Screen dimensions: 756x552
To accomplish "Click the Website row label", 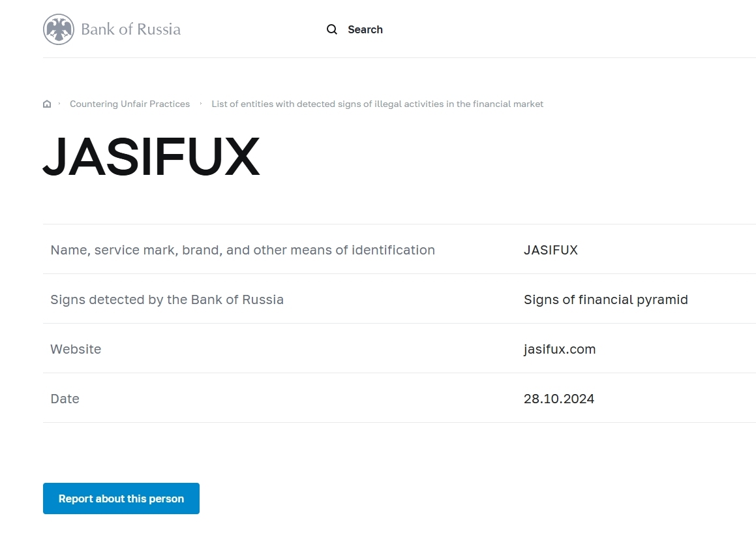I will coord(76,349).
